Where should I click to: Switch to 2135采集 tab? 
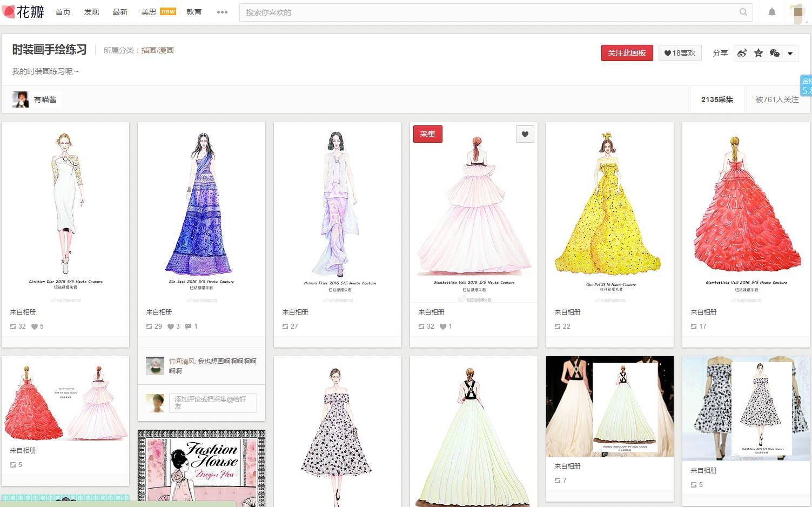(717, 99)
